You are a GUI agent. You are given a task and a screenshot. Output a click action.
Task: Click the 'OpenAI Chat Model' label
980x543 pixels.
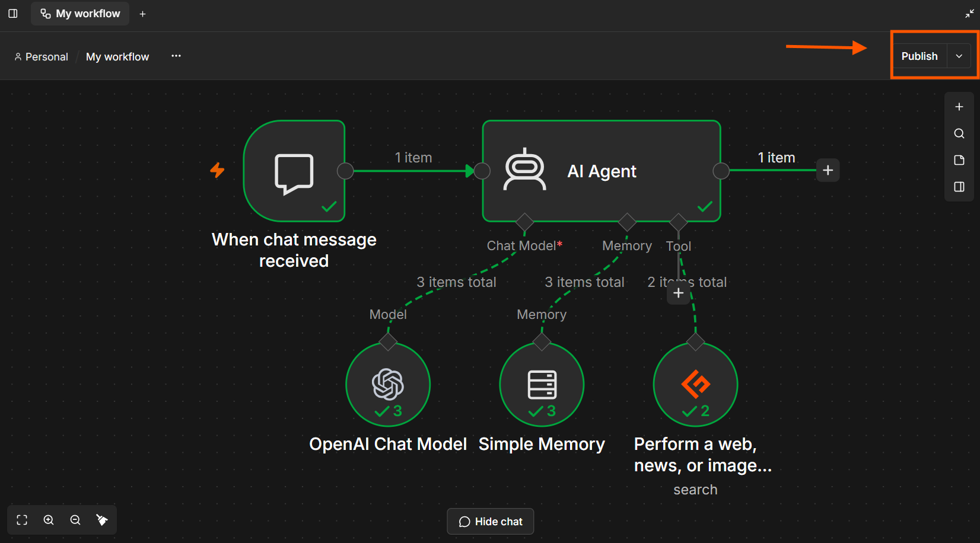coord(388,444)
